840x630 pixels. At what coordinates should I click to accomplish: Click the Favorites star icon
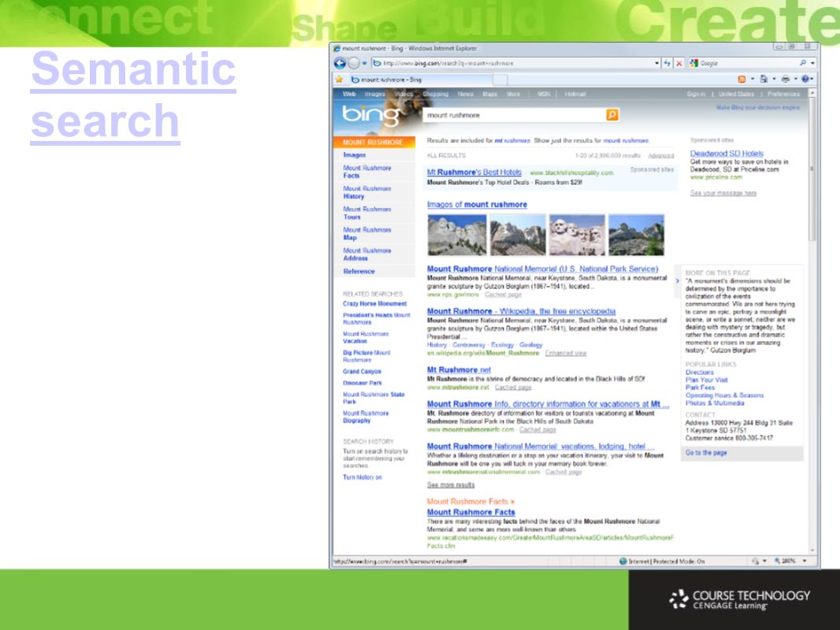click(339, 80)
